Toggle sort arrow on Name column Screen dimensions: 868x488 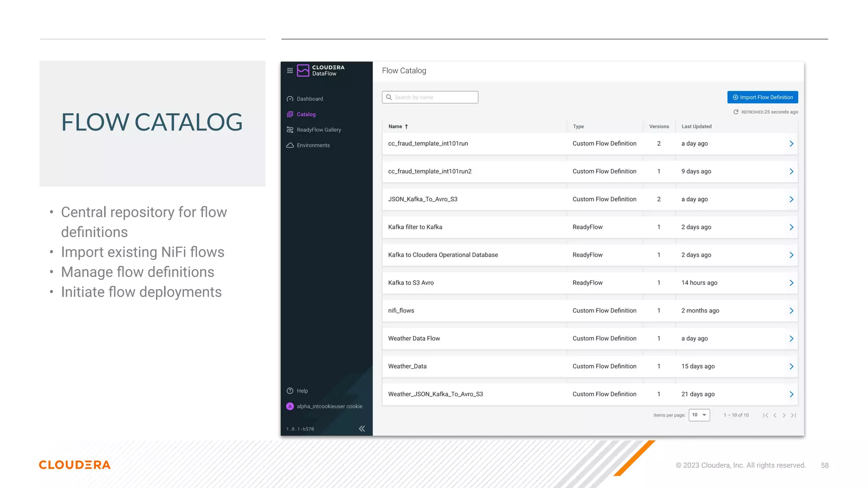coord(406,127)
